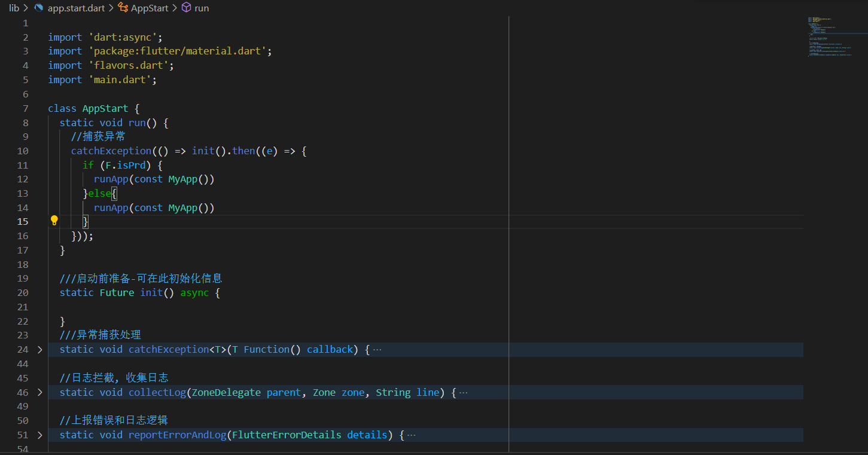The image size is (868, 455).
Task: Click the lightbulb quick-fix icon on line 15
Action: [x=54, y=221]
